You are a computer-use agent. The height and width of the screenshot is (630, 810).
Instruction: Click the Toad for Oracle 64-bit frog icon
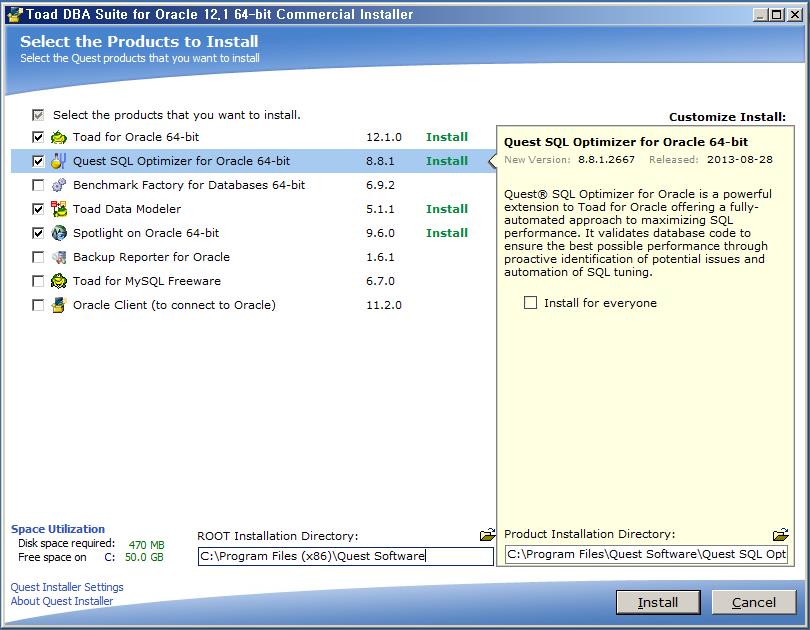pyautogui.click(x=59, y=137)
